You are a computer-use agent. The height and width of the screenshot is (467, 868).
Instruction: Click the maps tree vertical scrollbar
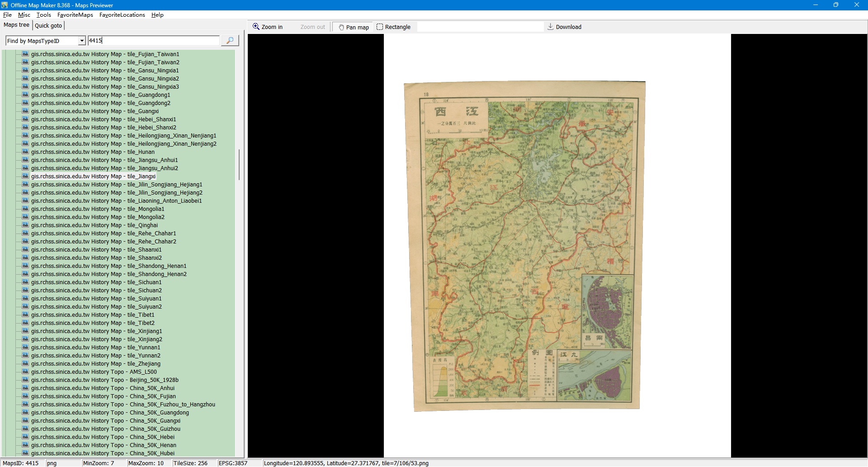239,165
